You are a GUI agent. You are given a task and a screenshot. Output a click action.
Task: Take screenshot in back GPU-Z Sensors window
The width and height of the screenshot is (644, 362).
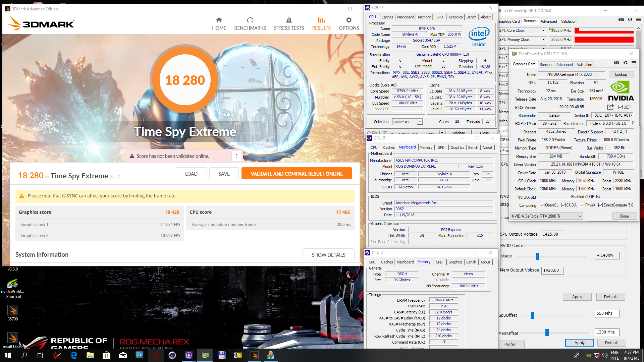pos(621,20)
